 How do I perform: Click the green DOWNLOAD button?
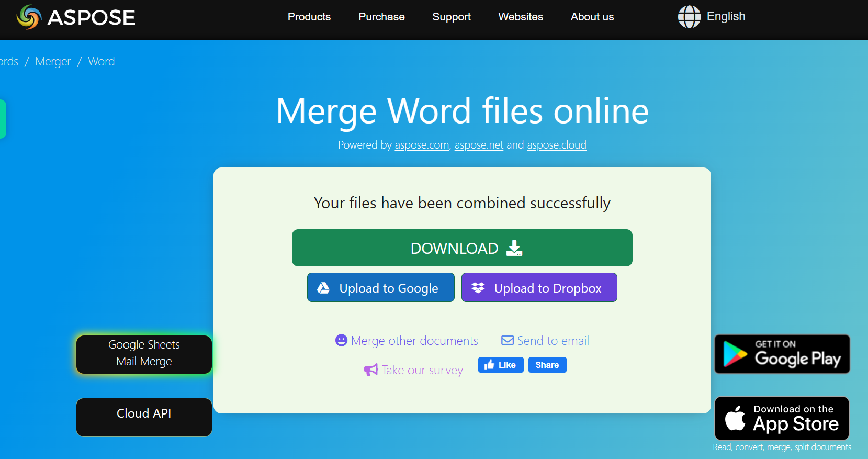(x=462, y=248)
